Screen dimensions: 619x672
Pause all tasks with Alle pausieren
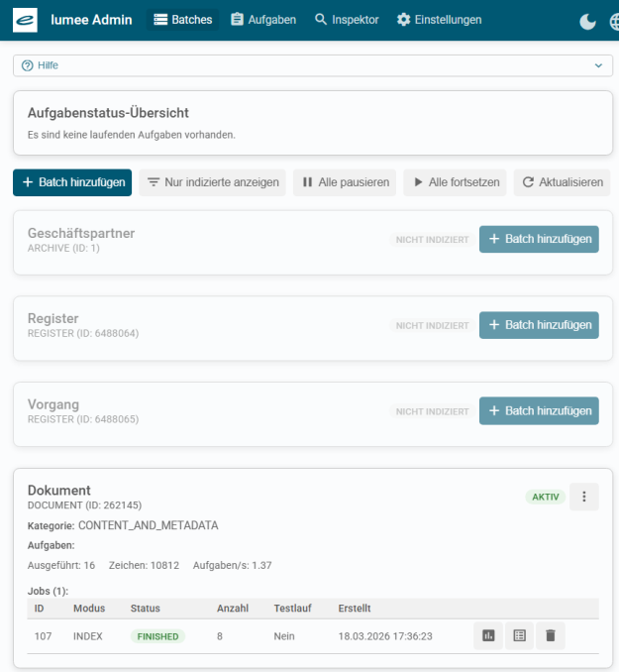(x=345, y=182)
